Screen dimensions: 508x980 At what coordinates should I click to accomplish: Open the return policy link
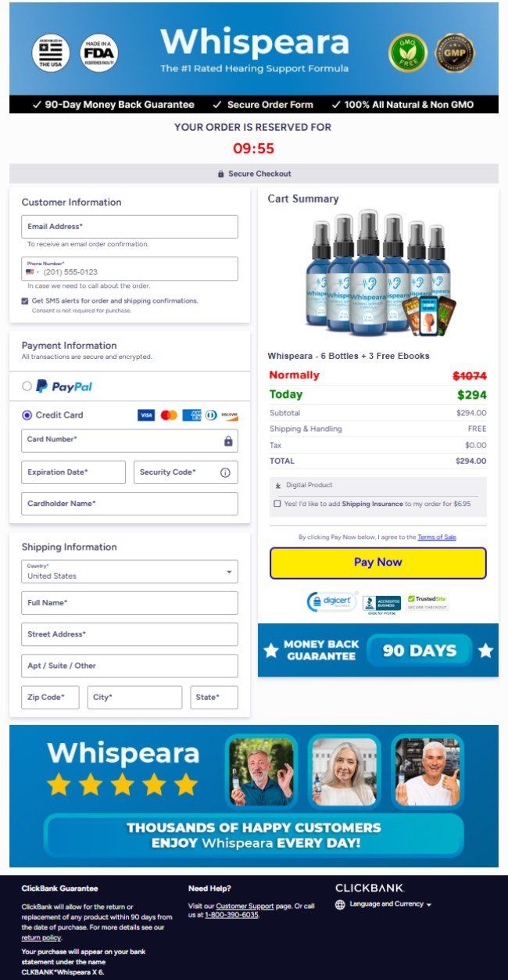pos(41,937)
